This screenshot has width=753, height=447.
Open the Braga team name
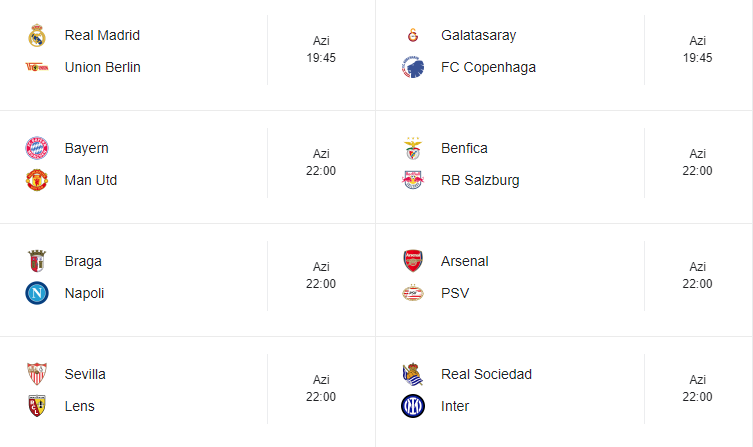coord(83,261)
